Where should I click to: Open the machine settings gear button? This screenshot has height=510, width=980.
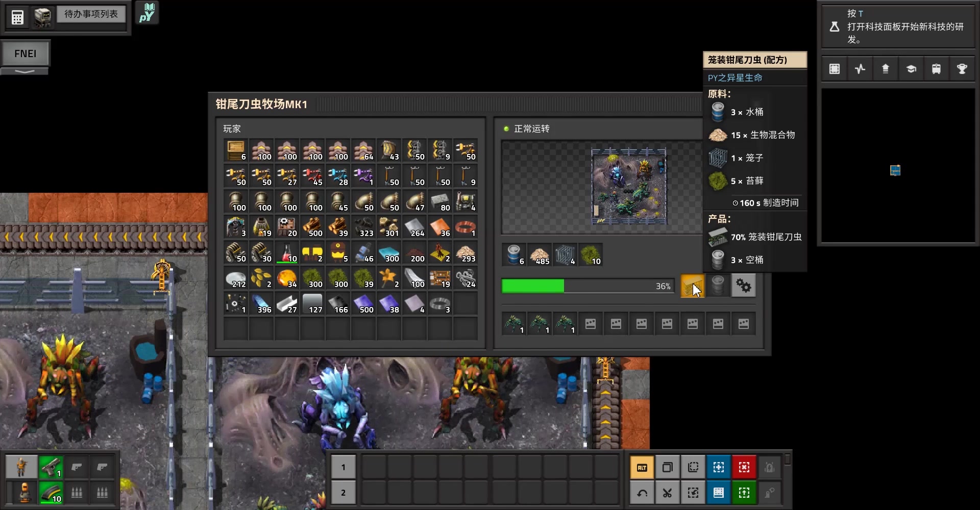744,286
